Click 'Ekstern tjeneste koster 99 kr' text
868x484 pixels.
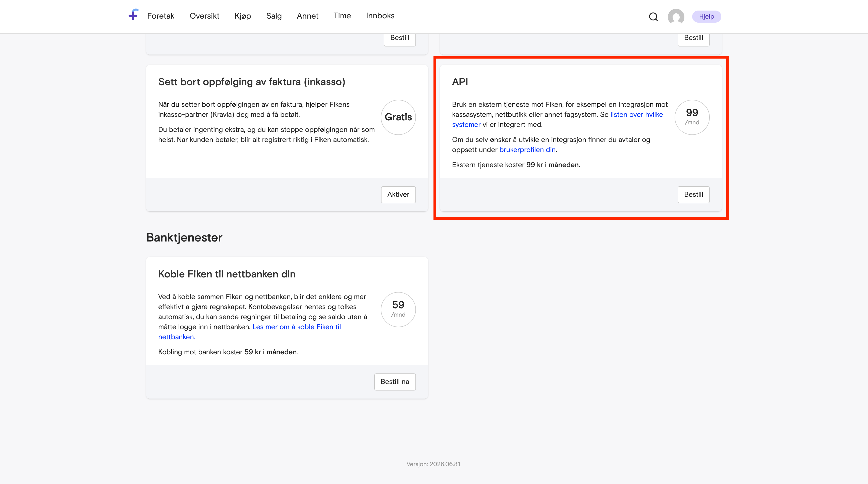[x=516, y=165]
